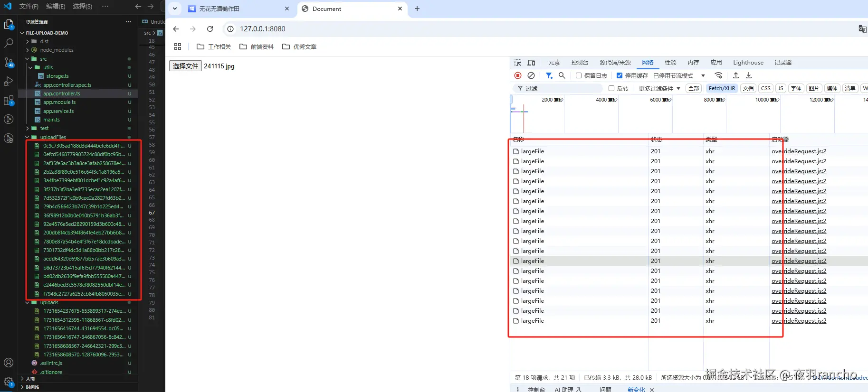Click translate page icon in address bar
The width and height of the screenshot is (868, 392).
[862, 29]
